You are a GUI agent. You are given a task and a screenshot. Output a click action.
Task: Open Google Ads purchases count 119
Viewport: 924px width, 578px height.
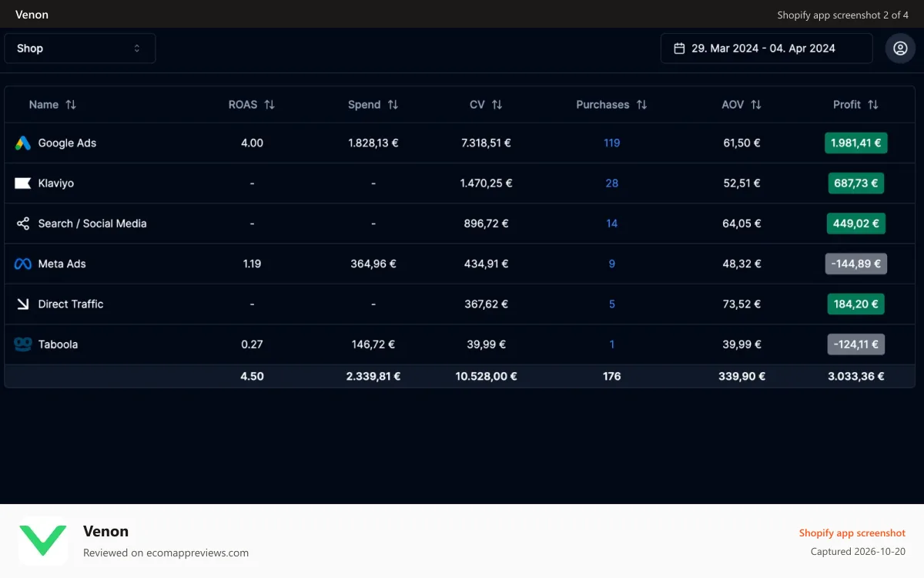point(612,143)
